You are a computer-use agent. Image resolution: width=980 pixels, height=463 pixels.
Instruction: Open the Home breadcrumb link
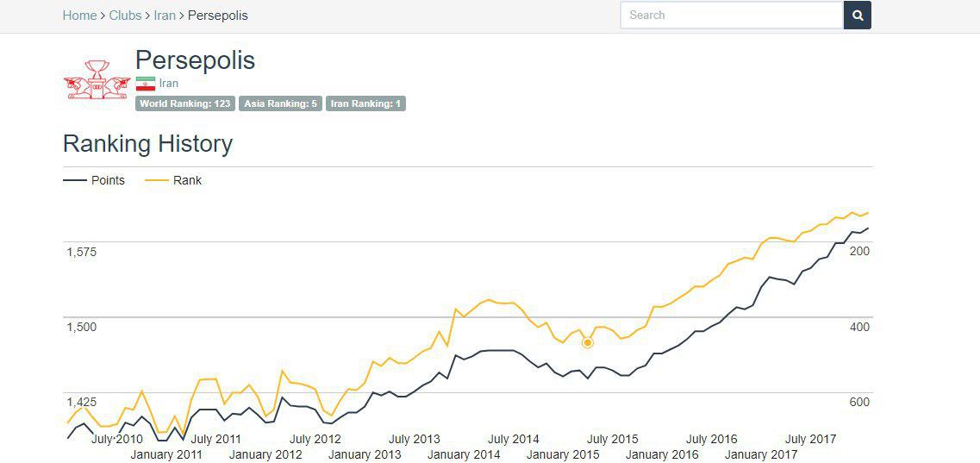[x=79, y=16]
